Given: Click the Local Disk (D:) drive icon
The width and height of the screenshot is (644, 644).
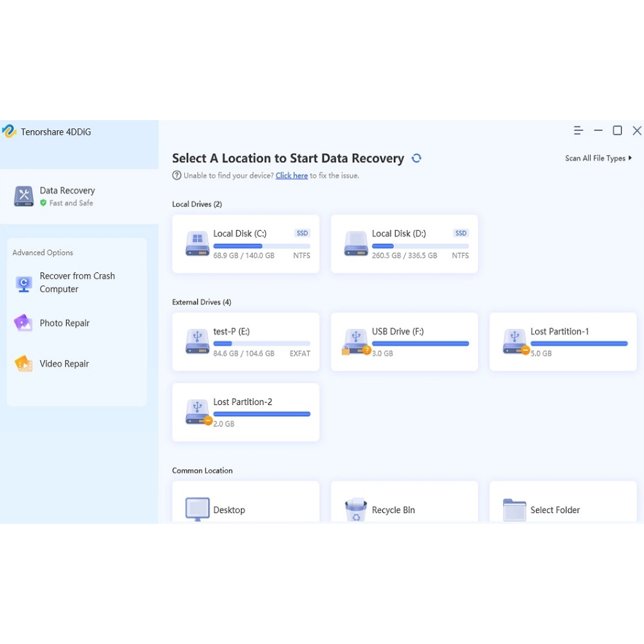Looking at the screenshot, I should [356, 243].
